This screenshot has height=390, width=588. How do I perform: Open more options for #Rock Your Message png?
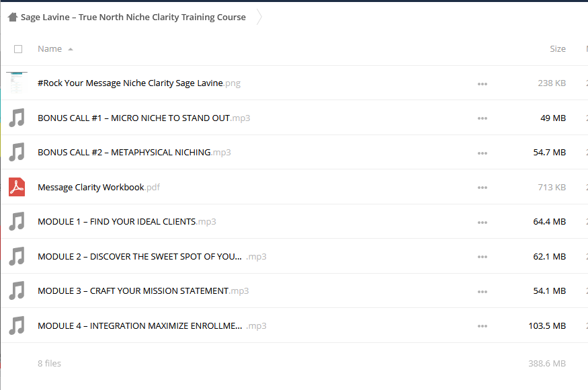[482, 83]
